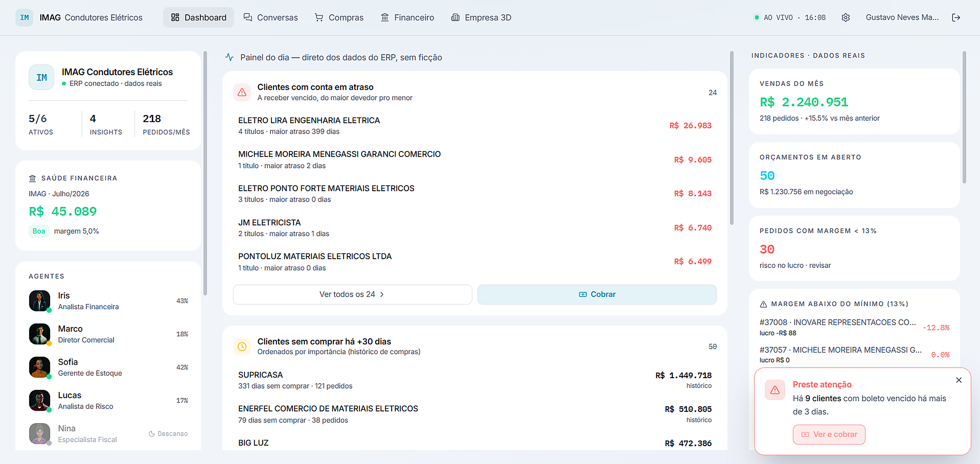
Task: Open PONTOLUZ MATERIAIS ELETRICOS LTDA row
Action: (475, 262)
